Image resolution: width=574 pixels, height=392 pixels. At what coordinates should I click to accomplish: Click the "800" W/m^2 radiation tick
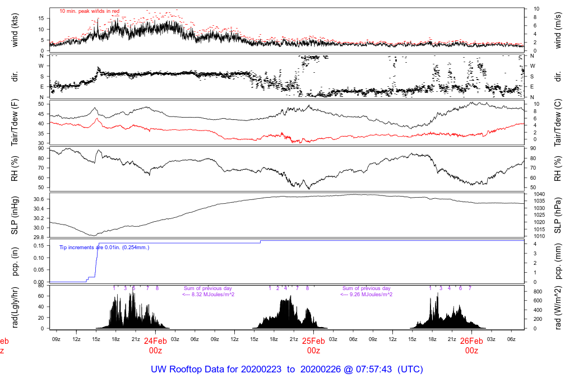pyautogui.click(x=538, y=291)
